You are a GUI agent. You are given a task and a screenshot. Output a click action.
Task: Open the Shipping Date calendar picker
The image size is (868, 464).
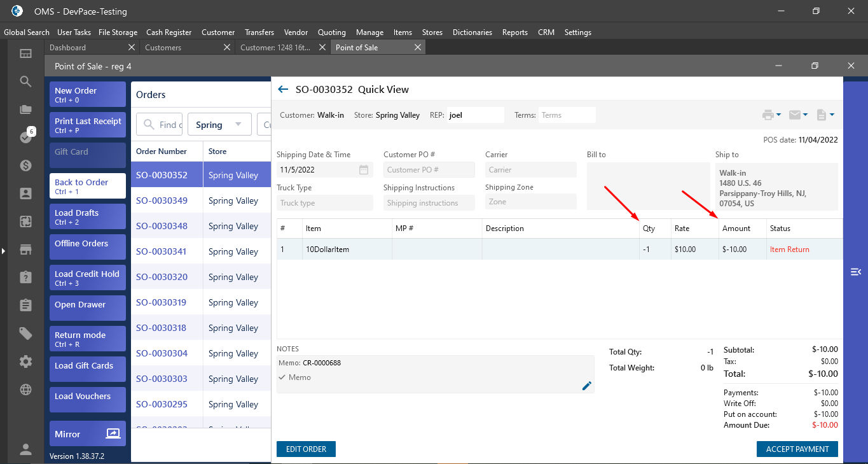point(363,170)
